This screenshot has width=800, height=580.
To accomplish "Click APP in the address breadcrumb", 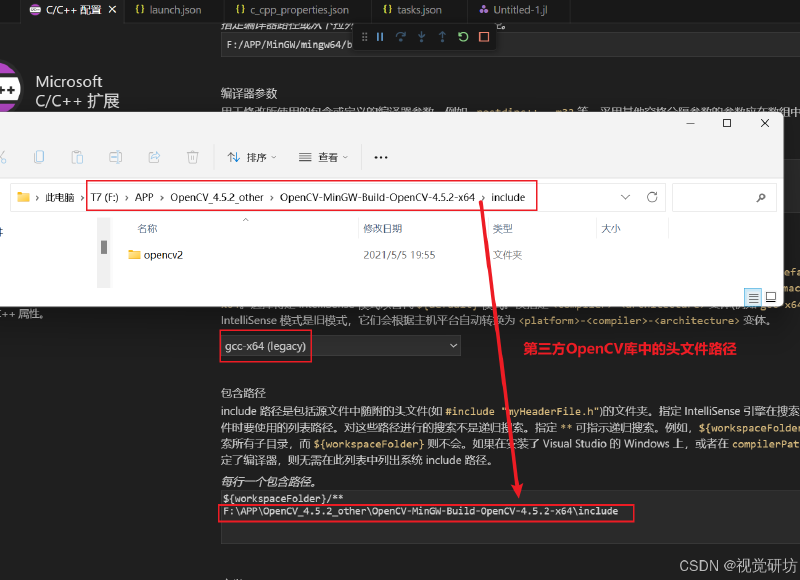I will click(x=144, y=197).
